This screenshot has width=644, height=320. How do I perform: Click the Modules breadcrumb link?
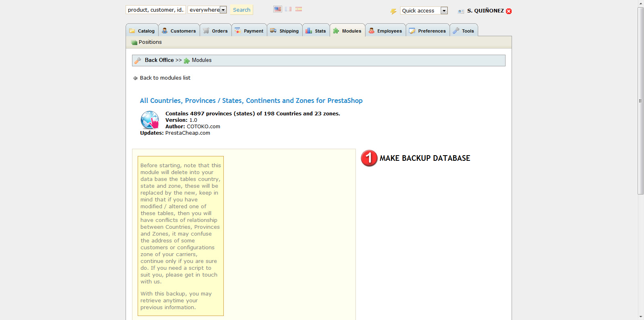tap(202, 60)
